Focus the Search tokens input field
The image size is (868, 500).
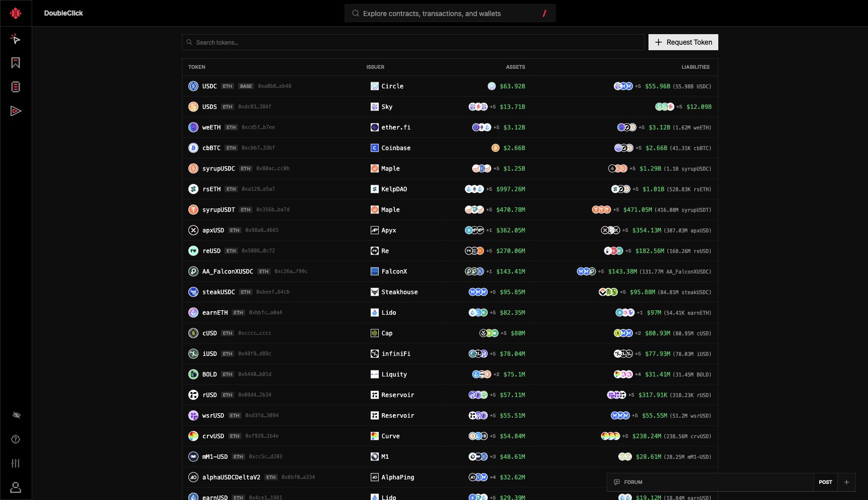click(413, 42)
